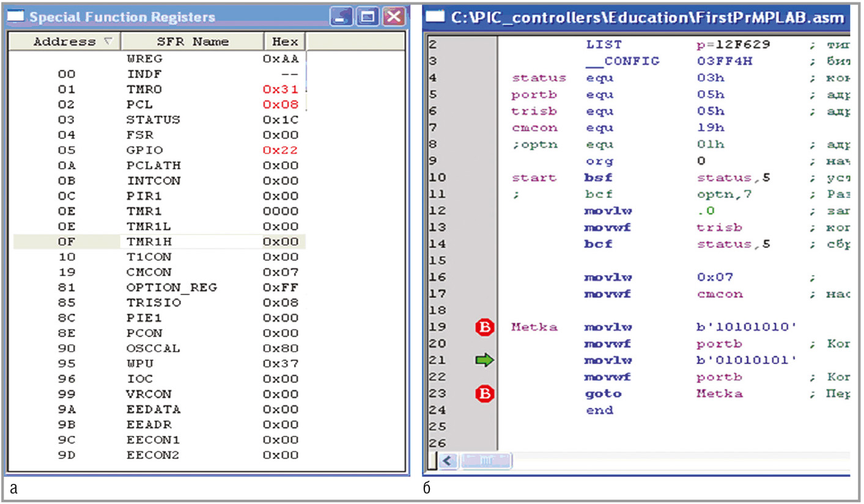Place cursor on the Metka label in line 19
The image size is (864, 504).
(x=534, y=327)
